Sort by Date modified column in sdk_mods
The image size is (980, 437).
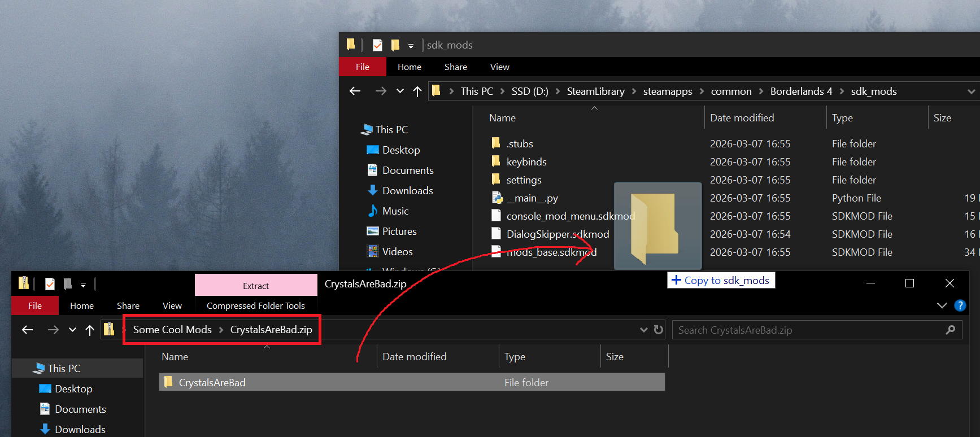[742, 118]
